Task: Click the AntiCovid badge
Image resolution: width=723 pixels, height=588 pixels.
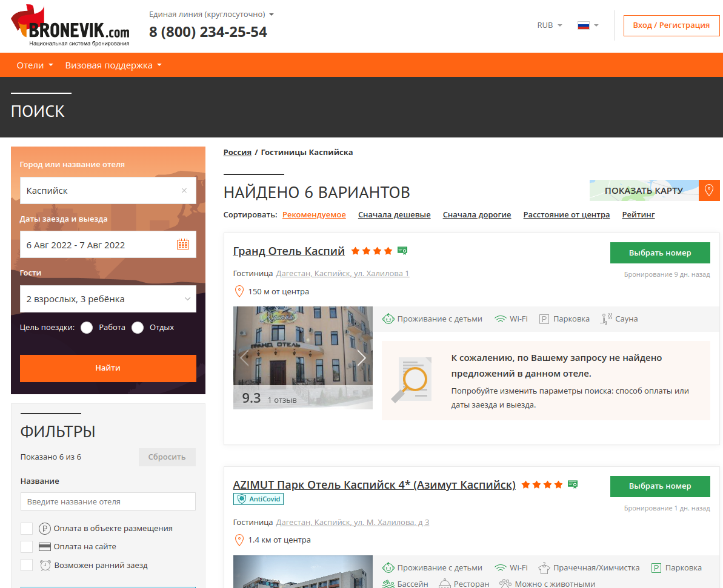Action: coord(258,498)
